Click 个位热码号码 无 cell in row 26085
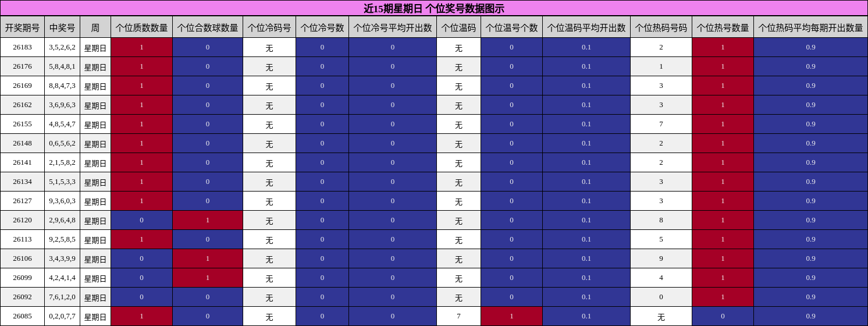Image resolution: width=868 pixels, height=326 pixels. coord(661,316)
